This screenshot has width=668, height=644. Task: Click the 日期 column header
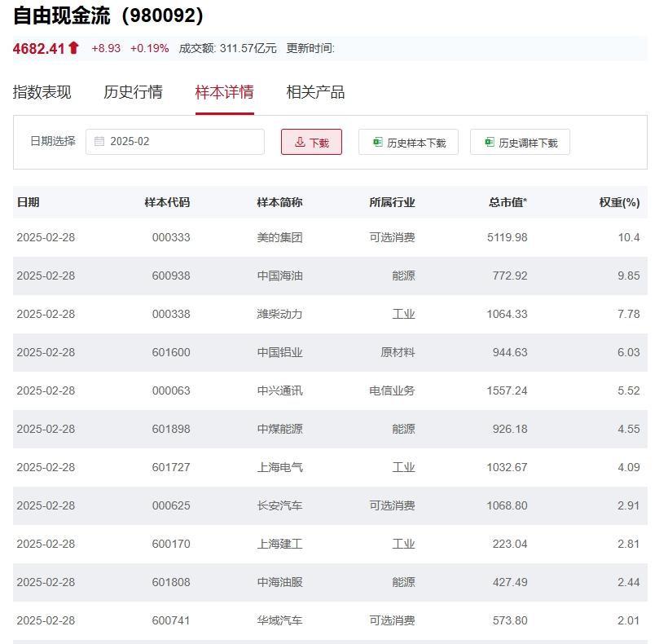[29, 202]
